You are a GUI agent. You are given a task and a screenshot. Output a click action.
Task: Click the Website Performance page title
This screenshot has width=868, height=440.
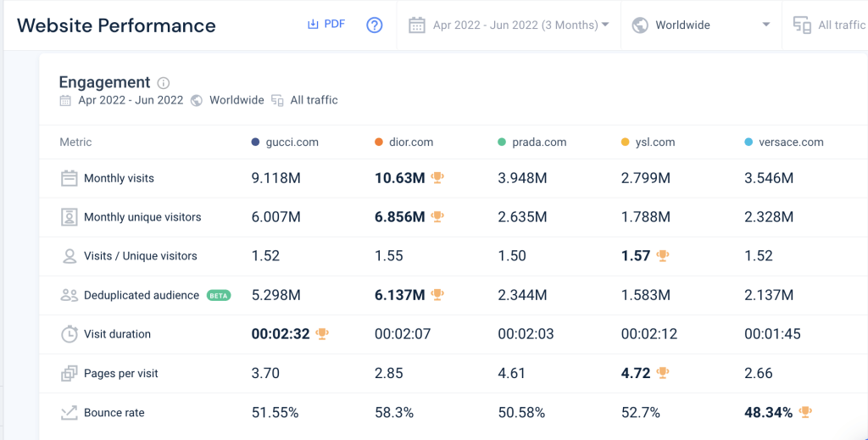pos(116,25)
